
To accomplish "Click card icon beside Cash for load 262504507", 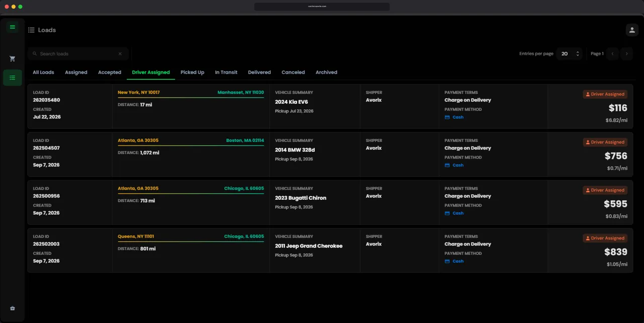I will [447, 165].
